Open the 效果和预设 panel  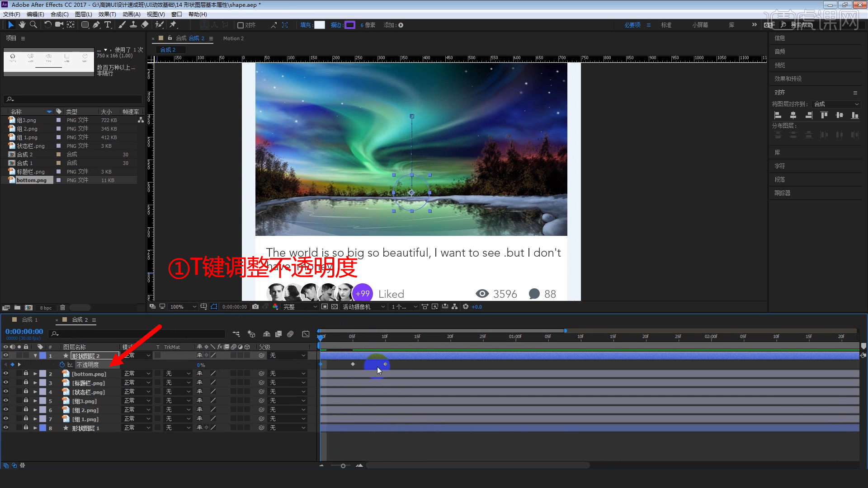tap(788, 79)
